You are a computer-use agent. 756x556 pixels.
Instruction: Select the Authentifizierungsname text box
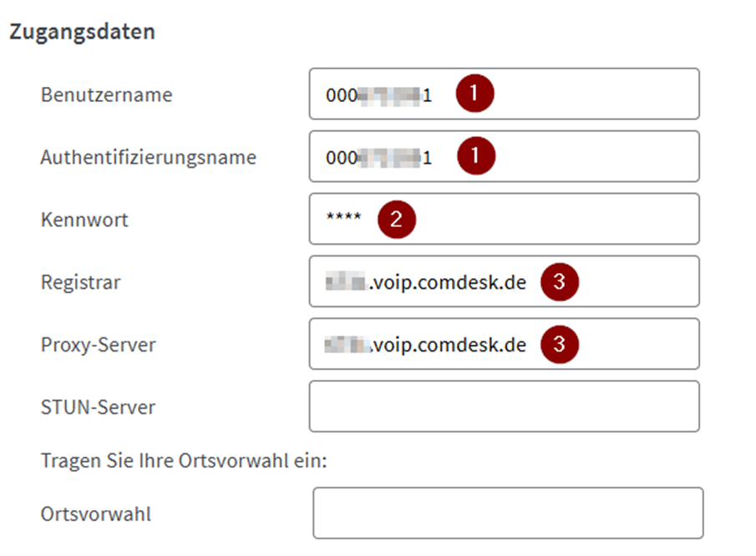585,156
